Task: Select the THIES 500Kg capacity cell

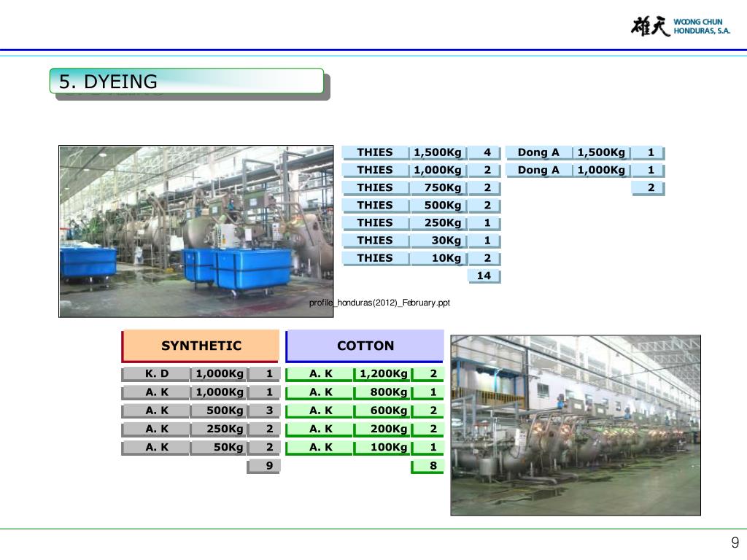Action: 438,205
